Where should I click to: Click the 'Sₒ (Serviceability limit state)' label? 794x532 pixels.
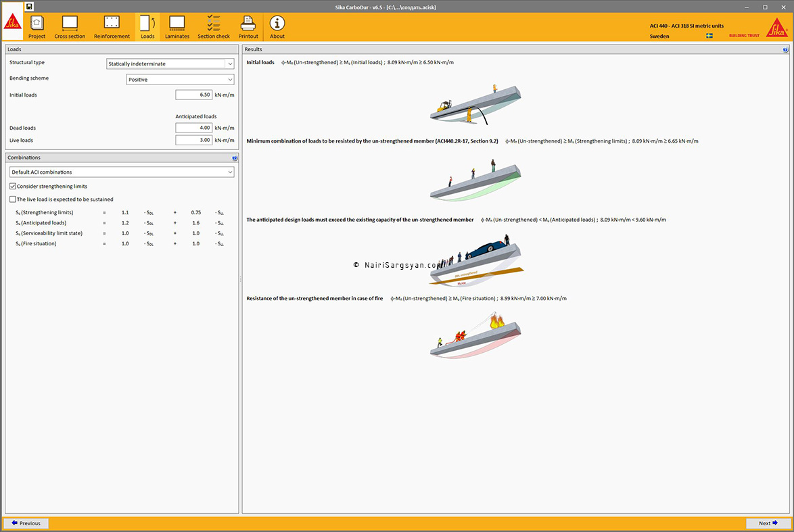click(x=49, y=233)
